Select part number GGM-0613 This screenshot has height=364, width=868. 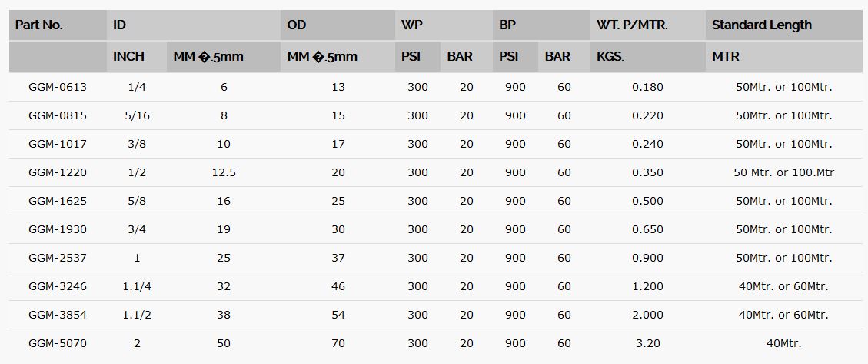[x=58, y=87]
